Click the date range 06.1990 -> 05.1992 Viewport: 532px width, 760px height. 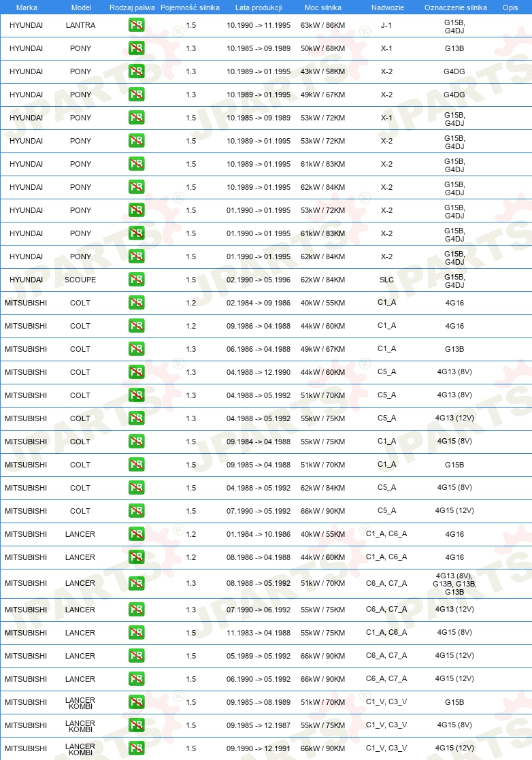point(259,679)
